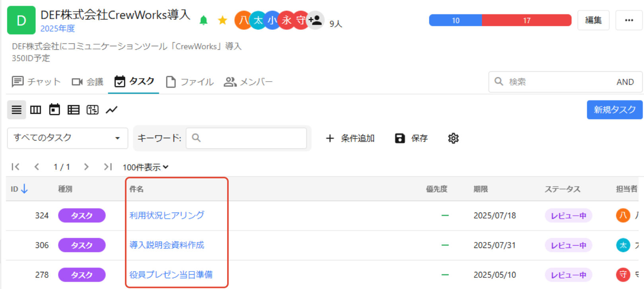Click the 八 assignee avatar in row 324
The image size is (644, 289).
point(623,215)
